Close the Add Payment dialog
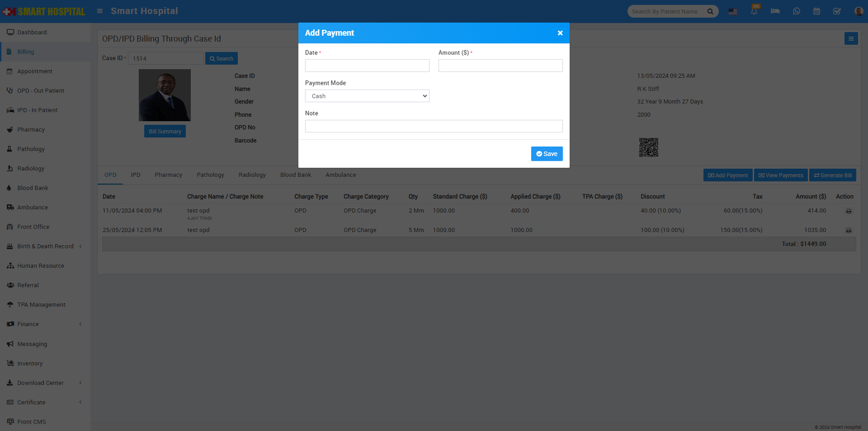868x431 pixels. click(560, 33)
